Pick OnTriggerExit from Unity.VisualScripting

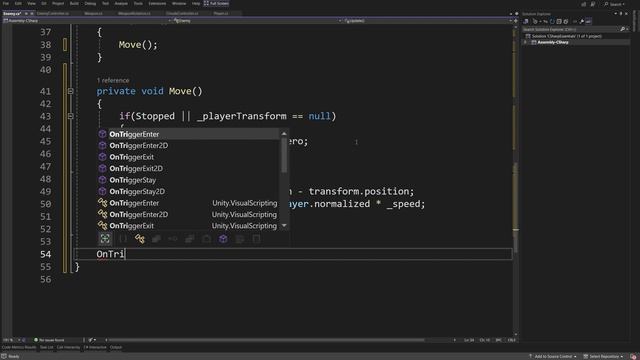(189, 226)
